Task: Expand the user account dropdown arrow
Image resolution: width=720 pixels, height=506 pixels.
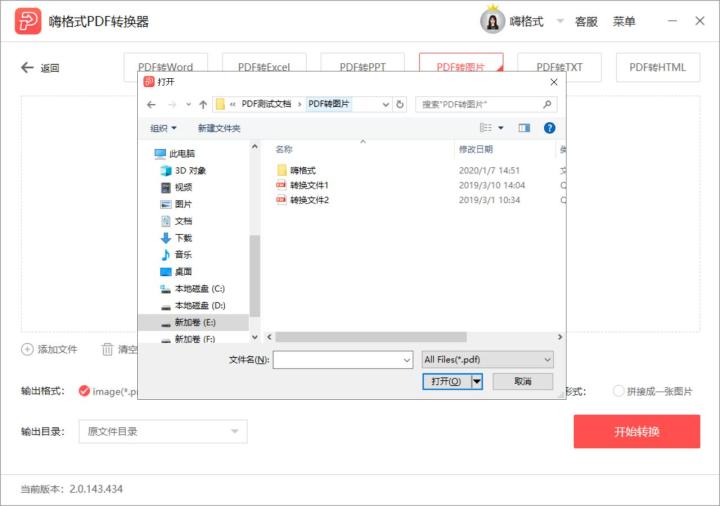Action: pos(560,21)
